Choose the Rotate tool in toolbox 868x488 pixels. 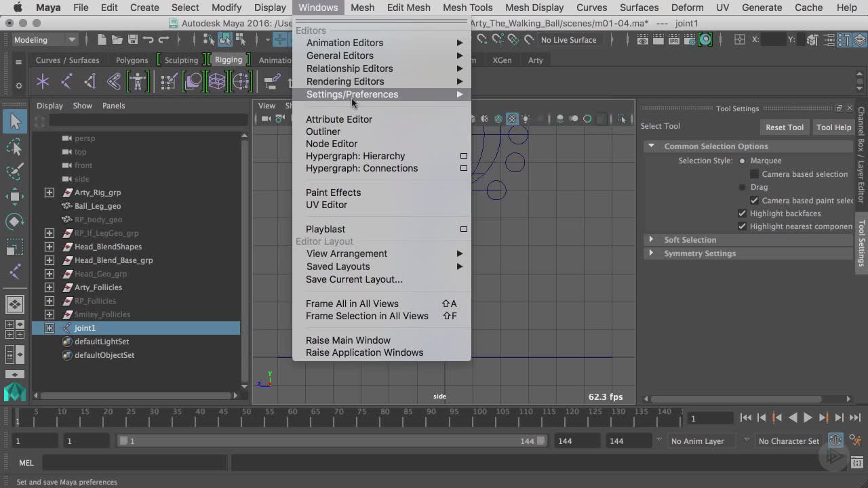(x=15, y=222)
